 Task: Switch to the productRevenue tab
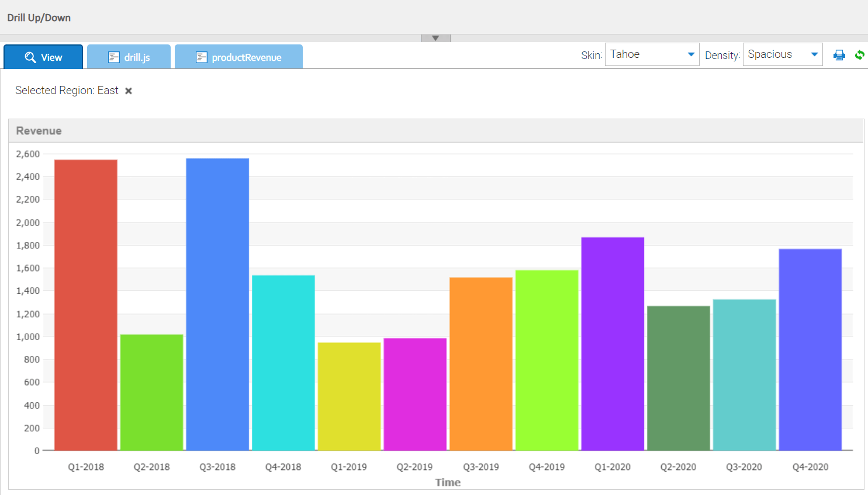[x=238, y=57]
